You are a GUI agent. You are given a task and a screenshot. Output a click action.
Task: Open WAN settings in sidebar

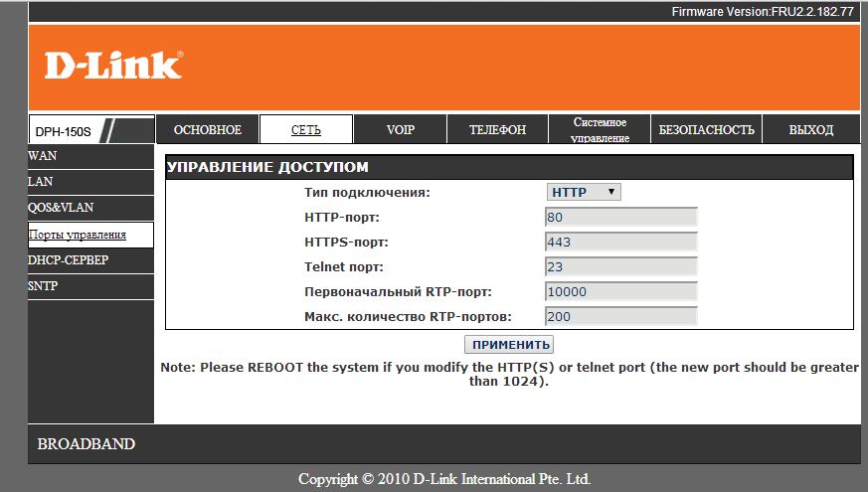[x=90, y=156]
